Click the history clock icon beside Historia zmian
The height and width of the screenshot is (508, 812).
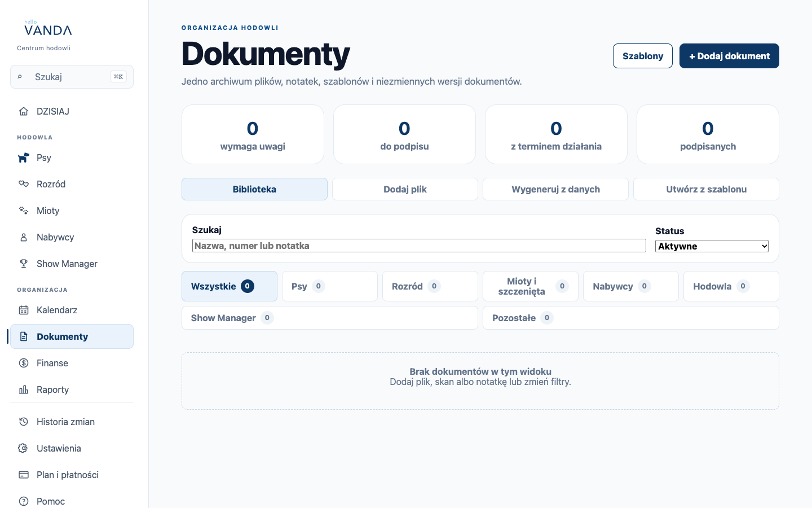[x=24, y=422]
